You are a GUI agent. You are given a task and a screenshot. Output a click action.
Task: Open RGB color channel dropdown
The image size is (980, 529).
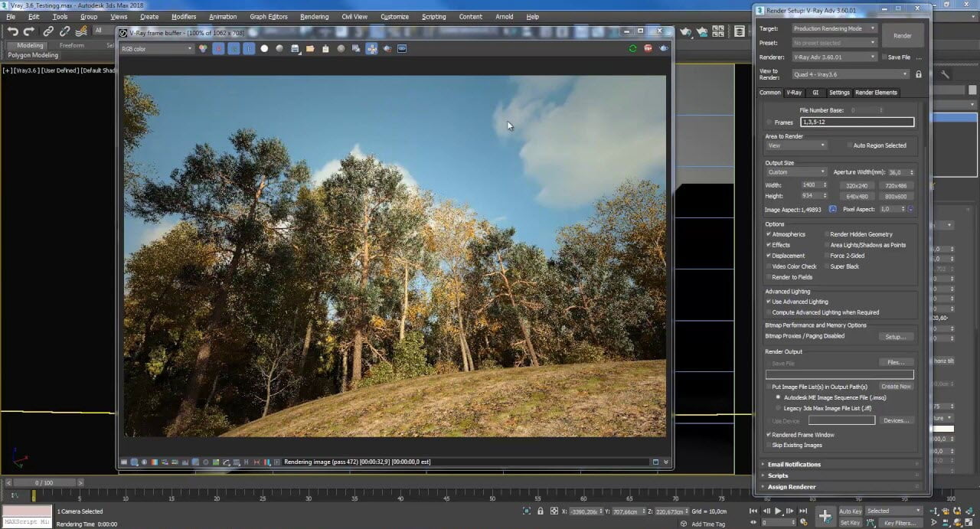coord(157,48)
